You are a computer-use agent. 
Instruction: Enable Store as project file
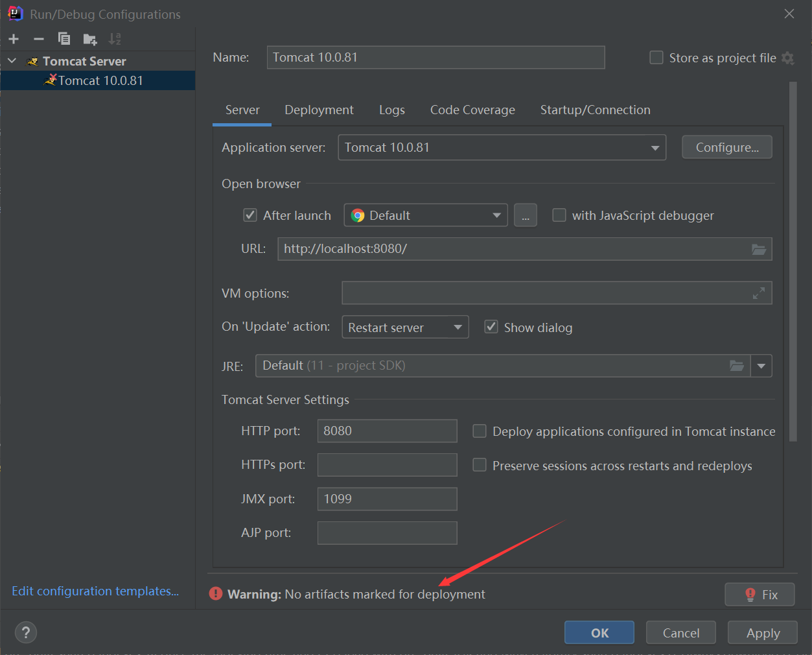(x=656, y=58)
